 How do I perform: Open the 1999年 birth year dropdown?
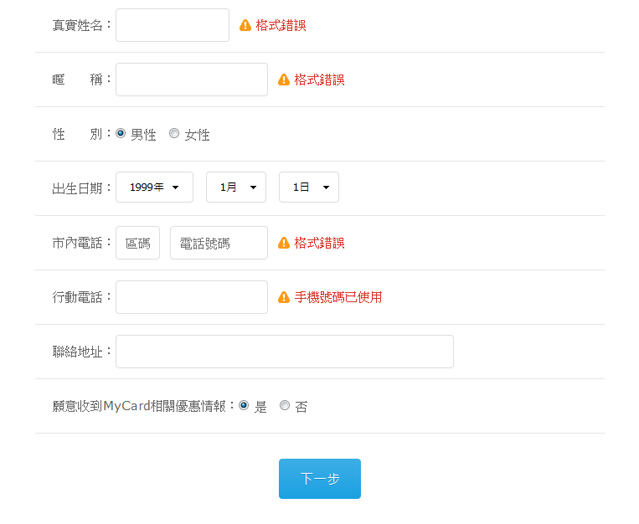tap(154, 187)
